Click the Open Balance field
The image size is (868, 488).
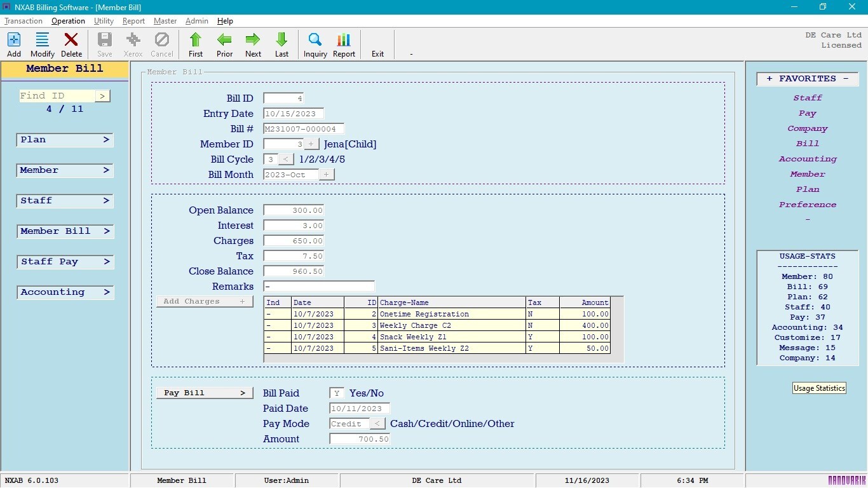tap(294, 210)
